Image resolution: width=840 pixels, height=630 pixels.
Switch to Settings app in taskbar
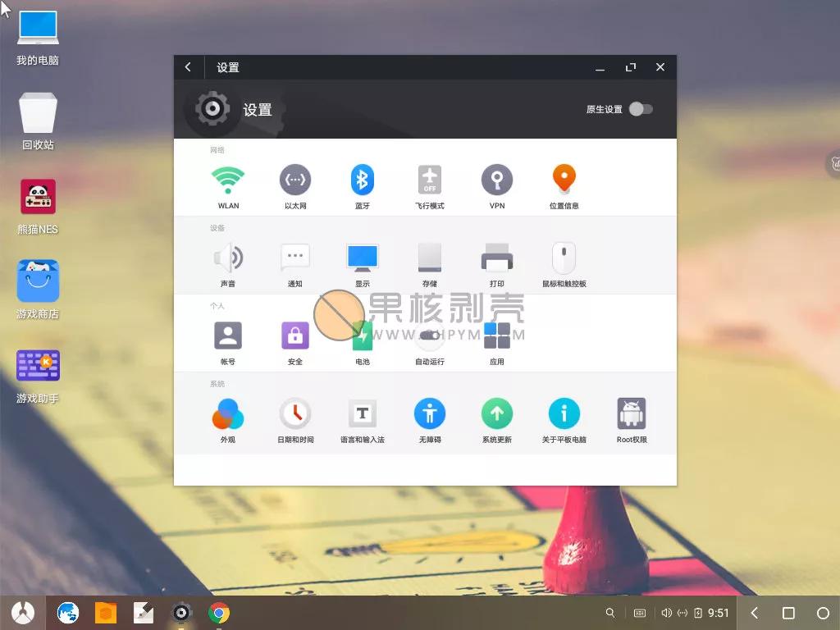tap(181, 613)
